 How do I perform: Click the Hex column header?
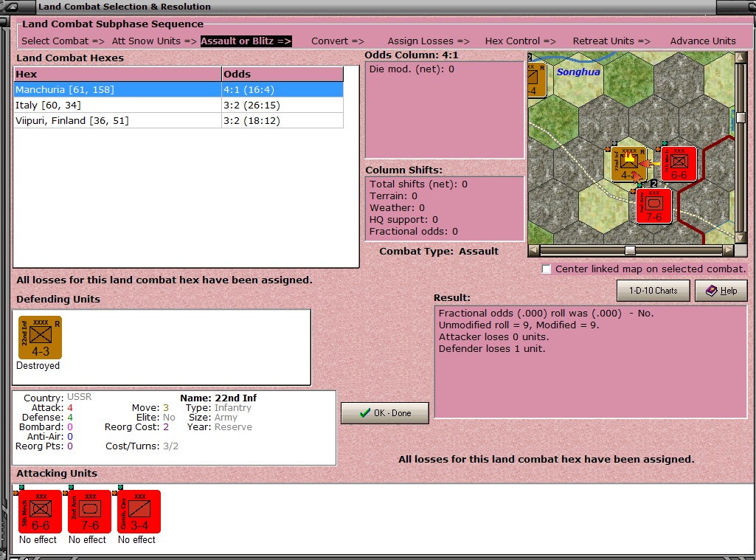pos(118,74)
